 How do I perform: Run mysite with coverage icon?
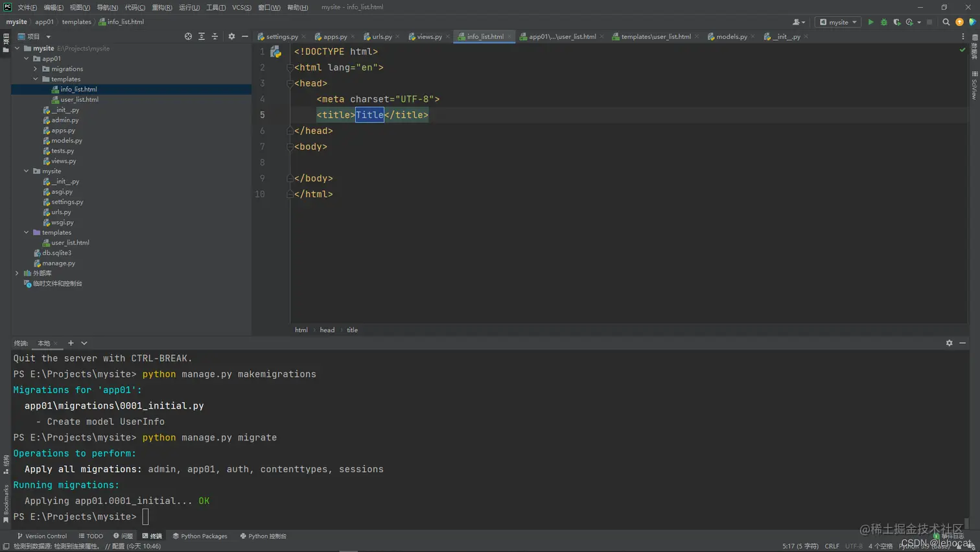point(897,22)
